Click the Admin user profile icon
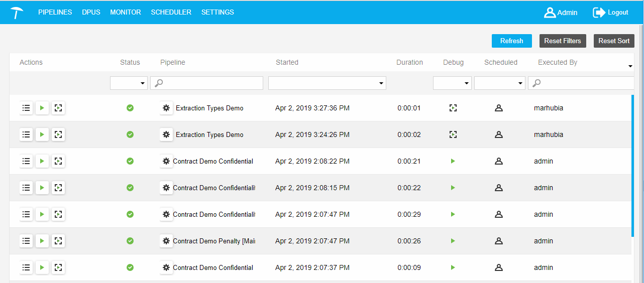Viewport: 644px width, 283px height. click(550, 13)
